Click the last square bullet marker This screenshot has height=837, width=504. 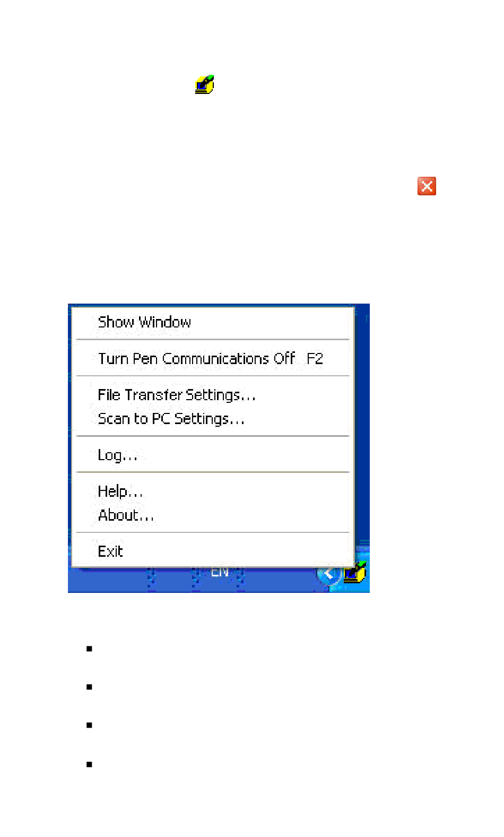tap(89, 764)
